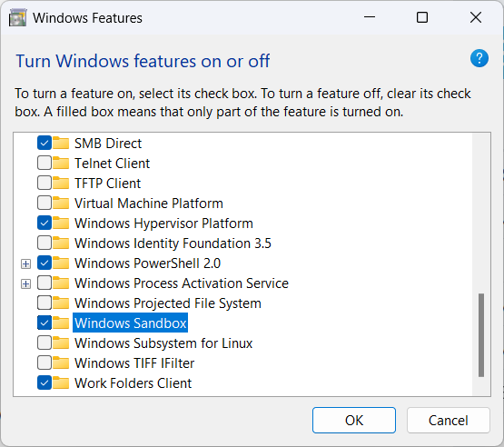This screenshot has width=504, height=447.
Task: Enable Windows Subsystem for Linux checkbox
Action: coord(44,343)
